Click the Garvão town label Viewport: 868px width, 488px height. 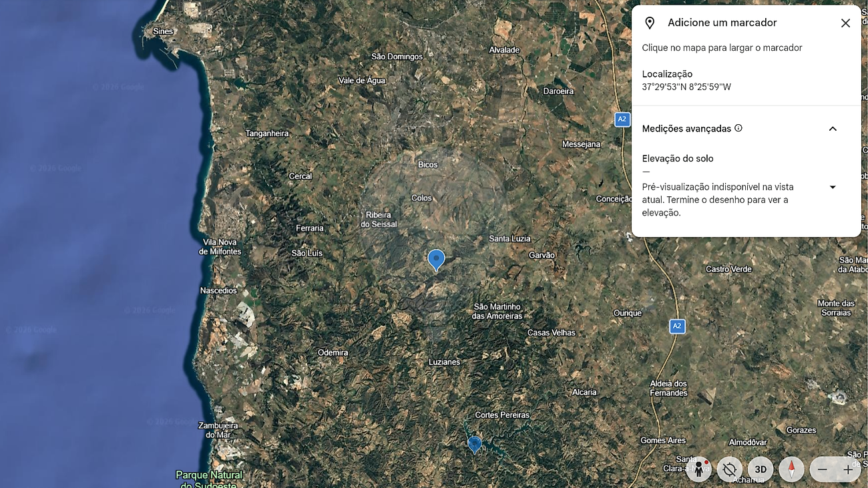pos(541,255)
